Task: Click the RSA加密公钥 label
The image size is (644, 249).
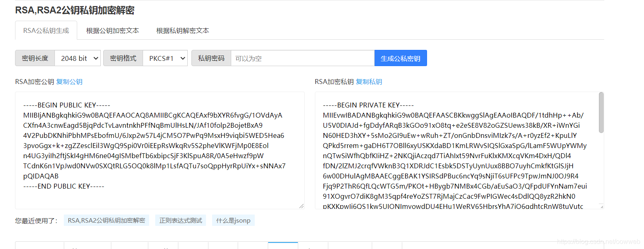Action: pos(35,82)
